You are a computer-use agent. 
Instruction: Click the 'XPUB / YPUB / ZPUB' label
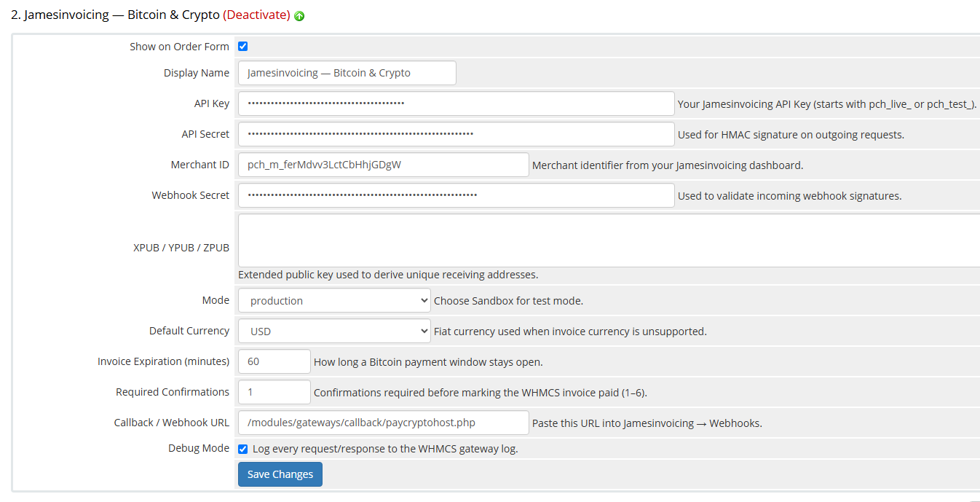181,248
